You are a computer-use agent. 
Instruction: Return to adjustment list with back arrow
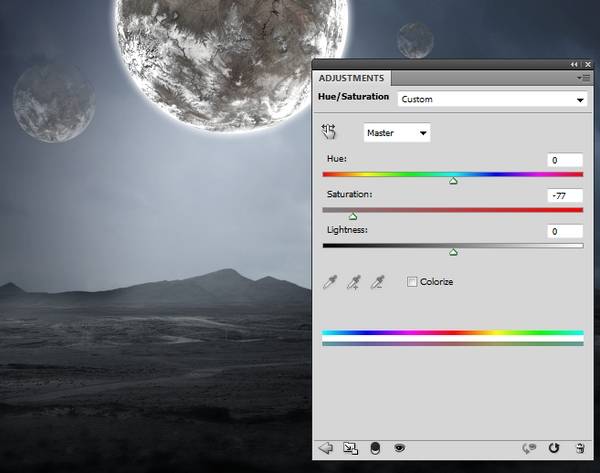coord(325,449)
